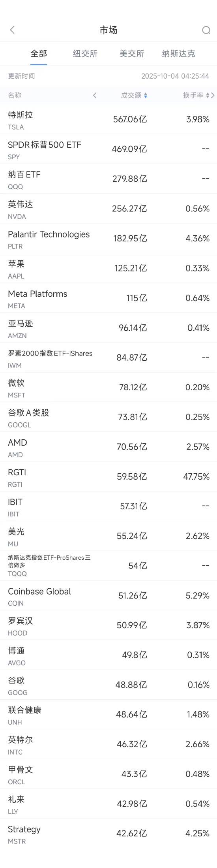Click the left chevron beside 名称 header
217x868 pixels.
(x=95, y=95)
